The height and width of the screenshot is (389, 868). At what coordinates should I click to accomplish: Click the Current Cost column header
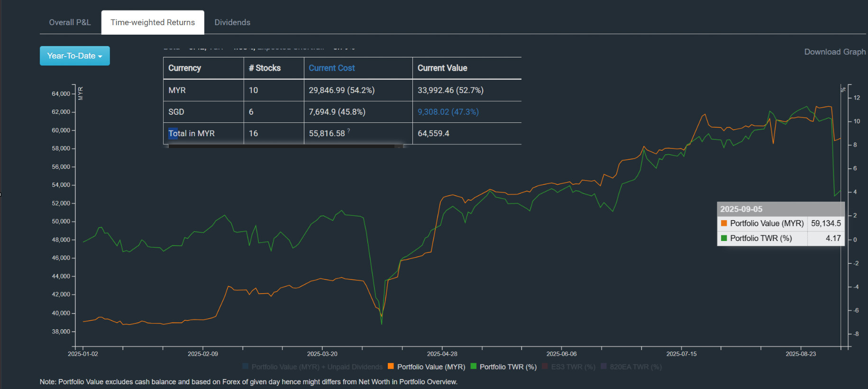click(x=331, y=68)
